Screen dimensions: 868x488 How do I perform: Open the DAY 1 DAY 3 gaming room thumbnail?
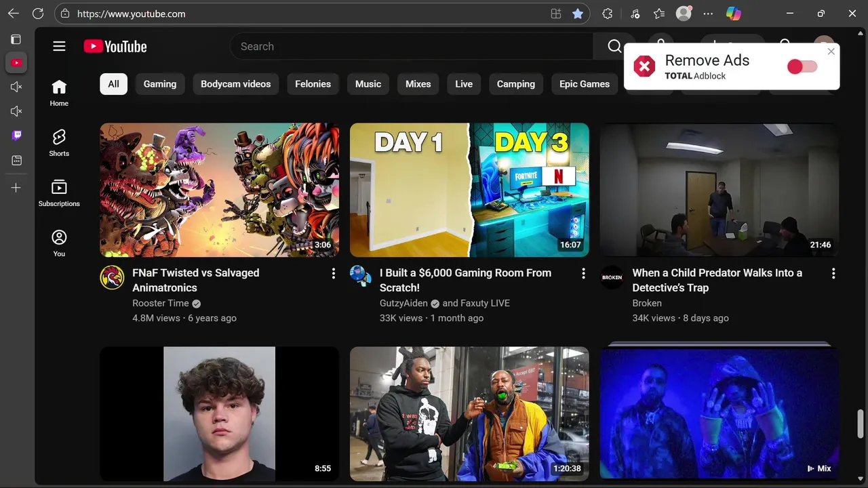point(469,190)
